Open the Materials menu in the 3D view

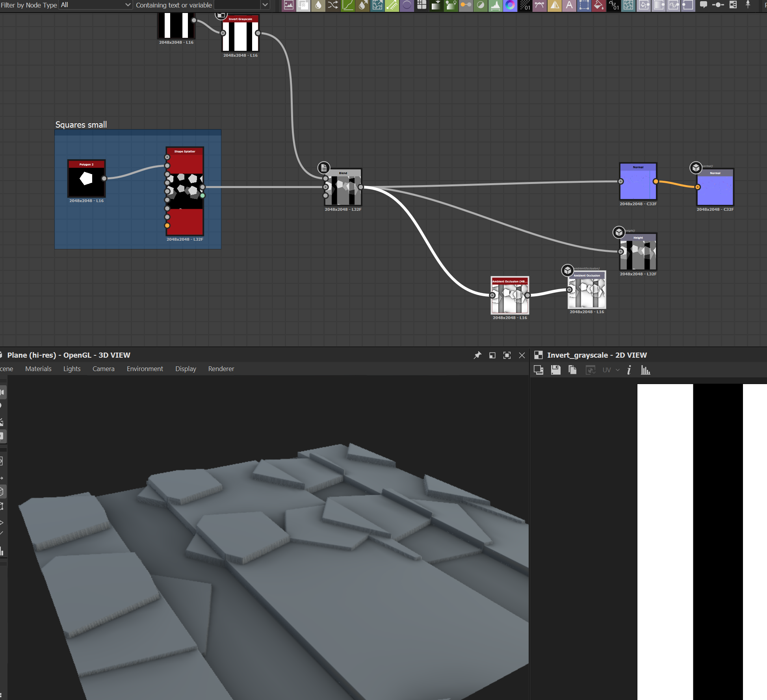point(38,369)
